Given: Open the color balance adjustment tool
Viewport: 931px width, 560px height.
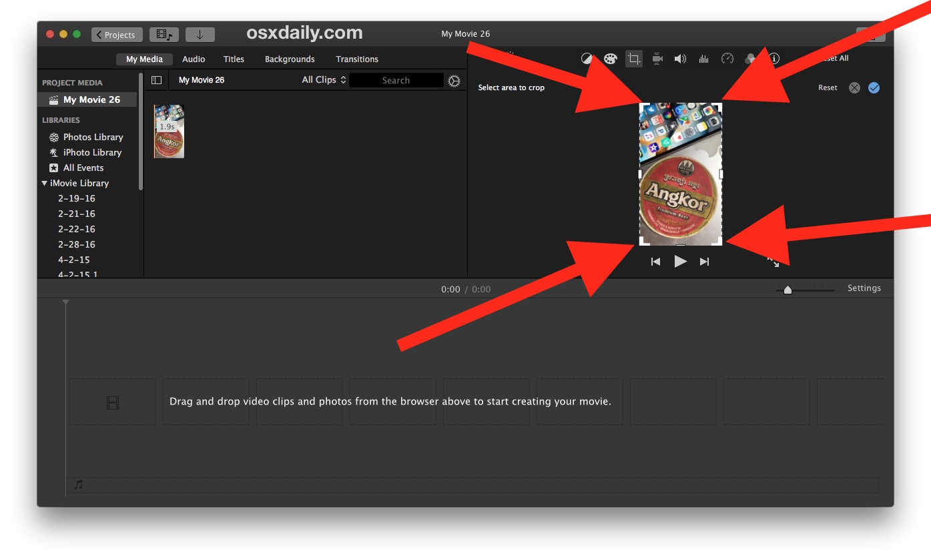Looking at the screenshot, I should click(x=587, y=59).
